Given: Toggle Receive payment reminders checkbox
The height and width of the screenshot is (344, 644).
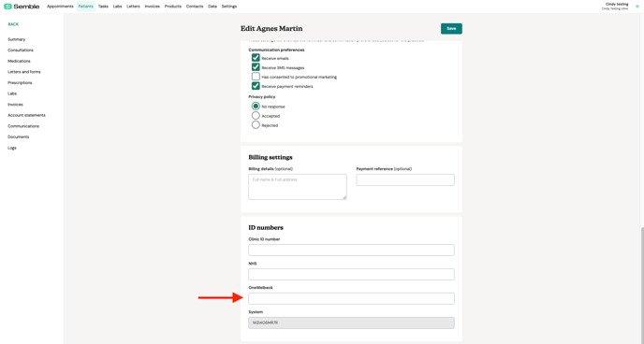Looking at the screenshot, I should click(x=256, y=86).
